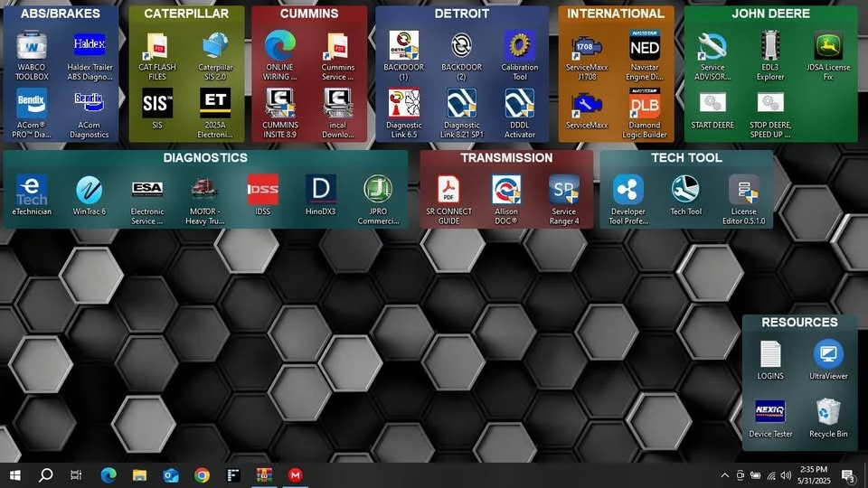Open CAT FLASH FILES shortcut

[x=157, y=56]
